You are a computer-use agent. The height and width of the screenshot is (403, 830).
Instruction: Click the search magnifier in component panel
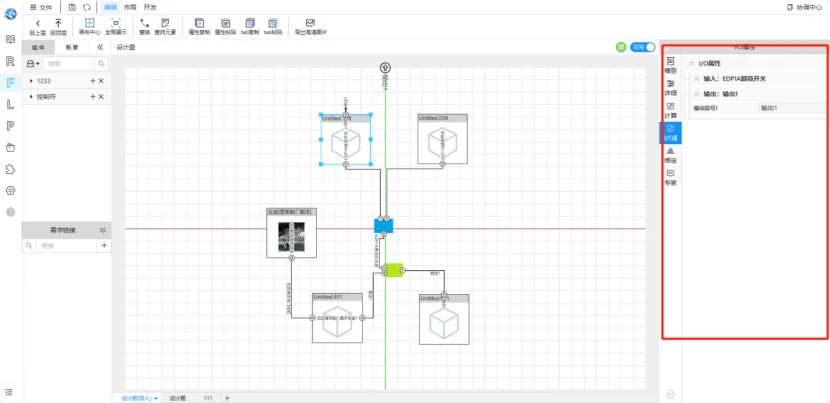point(101,64)
